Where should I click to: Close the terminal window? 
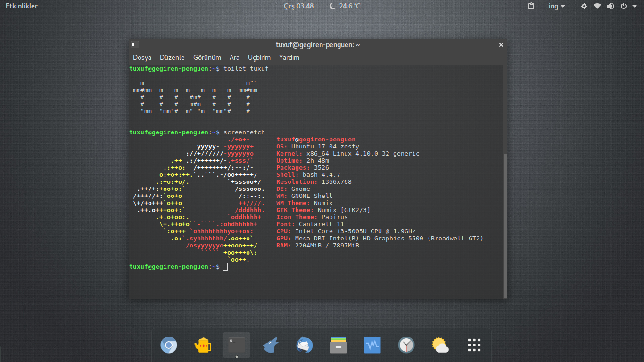pyautogui.click(x=501, y=45)
